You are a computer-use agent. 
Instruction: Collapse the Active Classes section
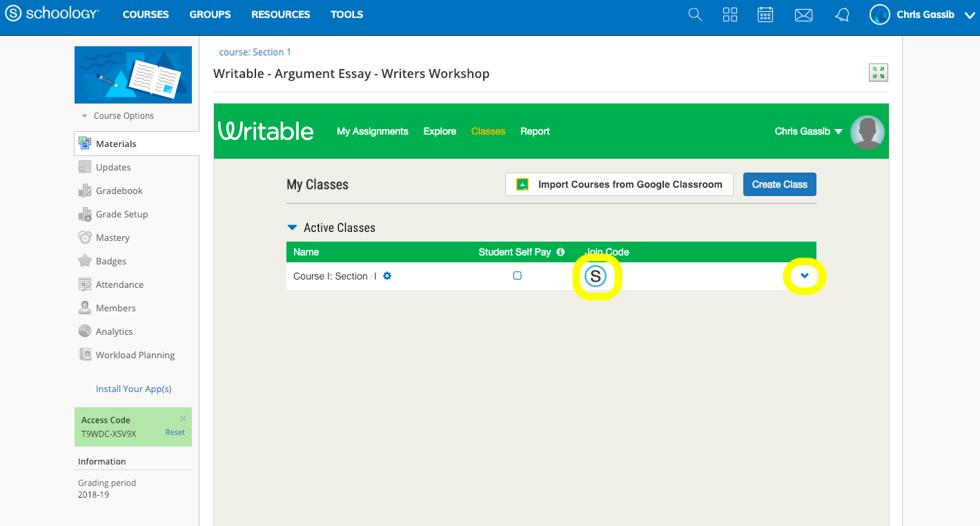(292, 227)
